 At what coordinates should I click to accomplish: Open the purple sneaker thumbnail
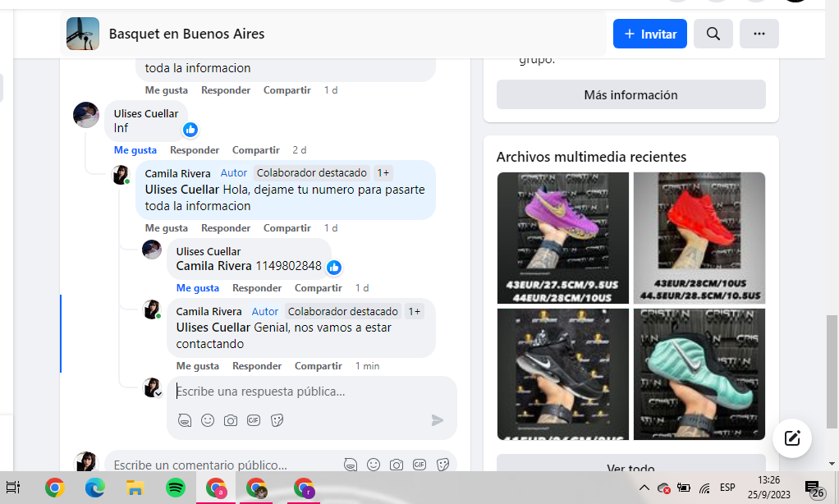(x=562, y=237)
